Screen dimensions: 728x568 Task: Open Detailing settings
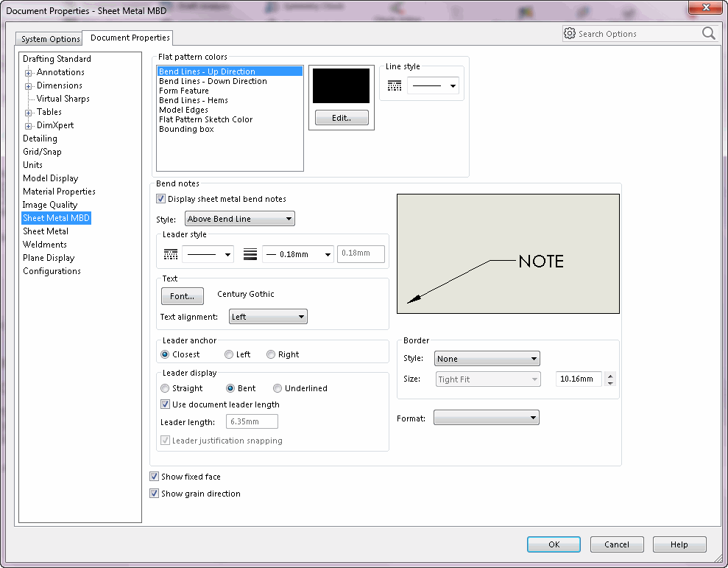(40, 139)
